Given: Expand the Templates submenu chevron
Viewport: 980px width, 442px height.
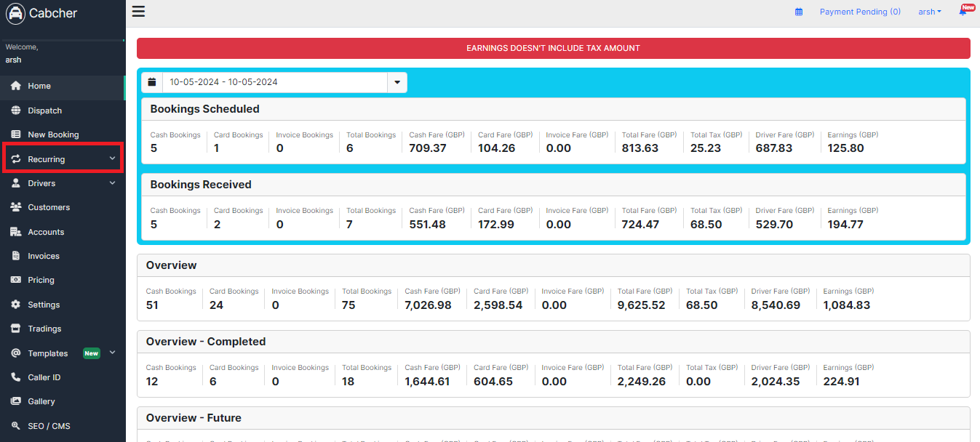Looking at the screenshot, I should (x=112, y=353).
